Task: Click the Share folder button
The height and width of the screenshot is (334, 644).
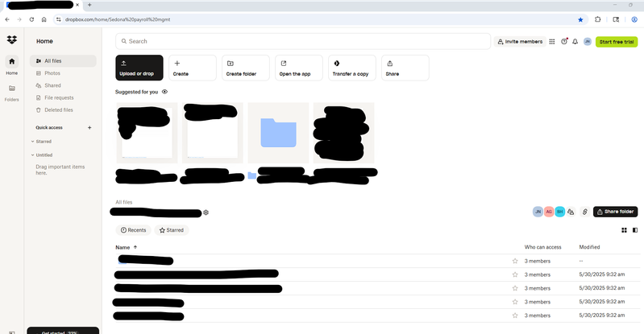Action: point(615,212)
